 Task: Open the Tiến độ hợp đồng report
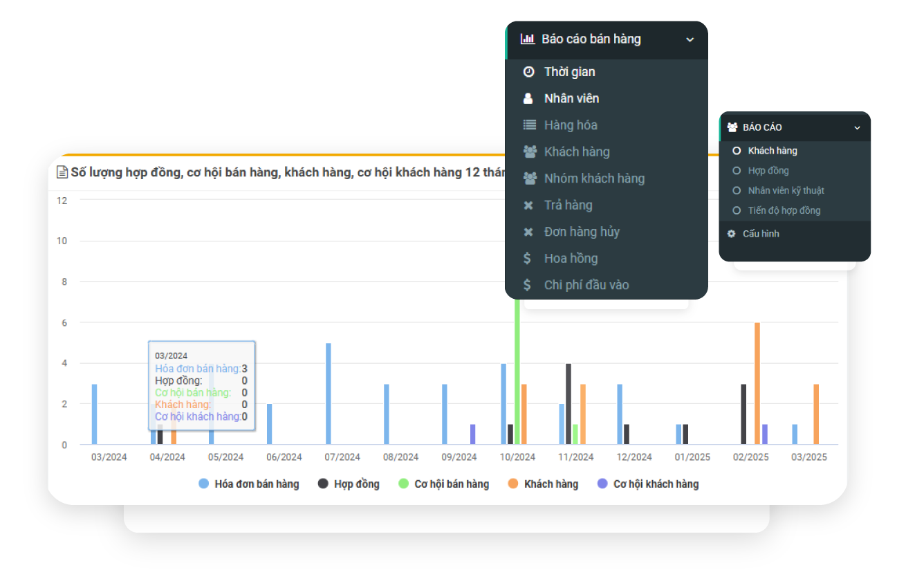tap(784, 210)
